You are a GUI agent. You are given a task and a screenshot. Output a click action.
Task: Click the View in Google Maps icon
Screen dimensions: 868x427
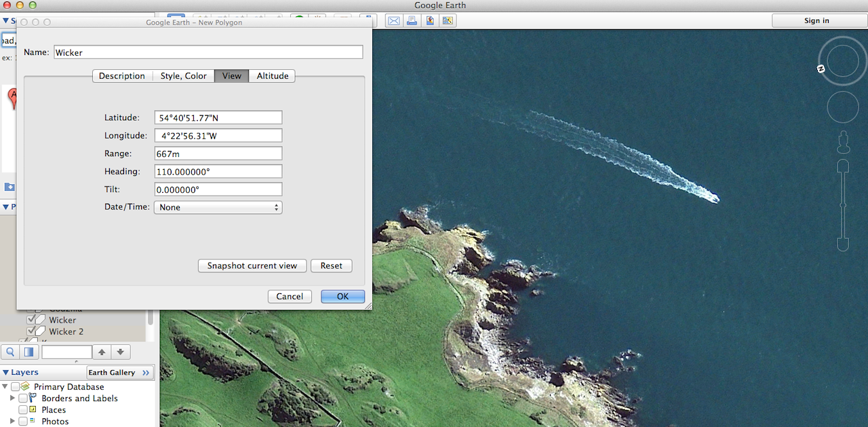(x=430, y=20)
